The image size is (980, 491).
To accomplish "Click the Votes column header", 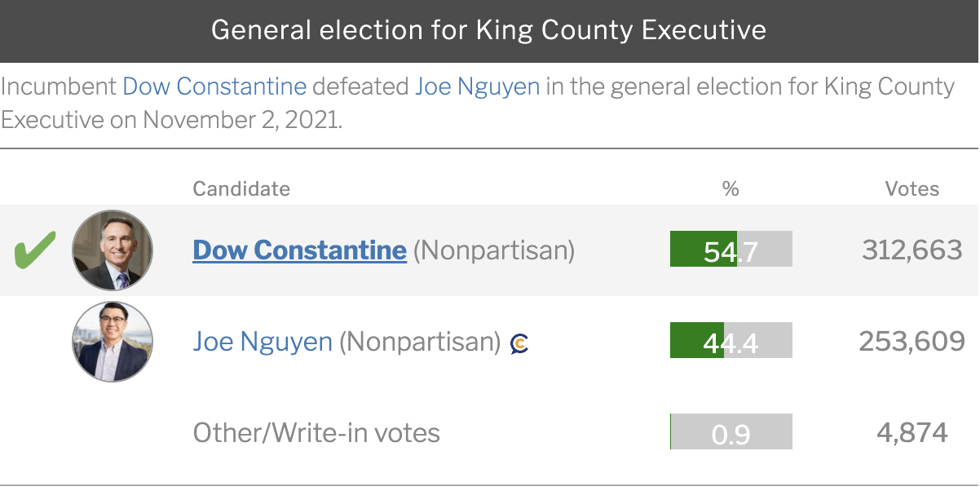I will click(912, 189).
